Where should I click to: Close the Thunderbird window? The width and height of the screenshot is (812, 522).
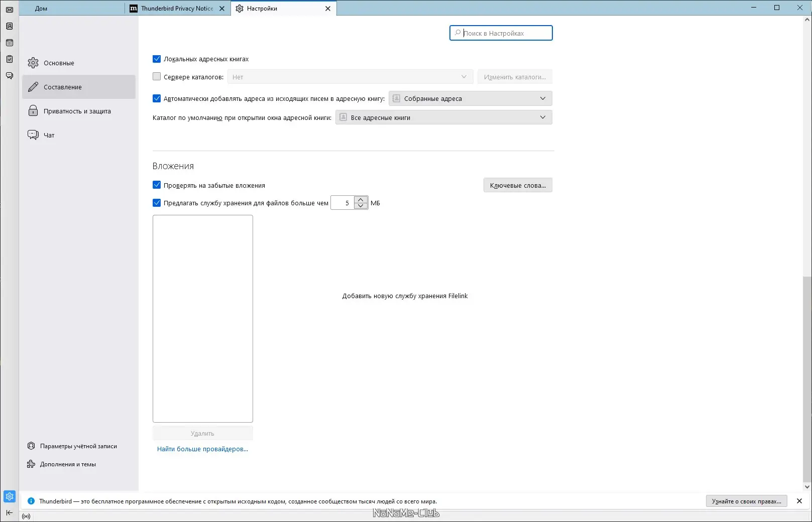(x=800, y=8)
